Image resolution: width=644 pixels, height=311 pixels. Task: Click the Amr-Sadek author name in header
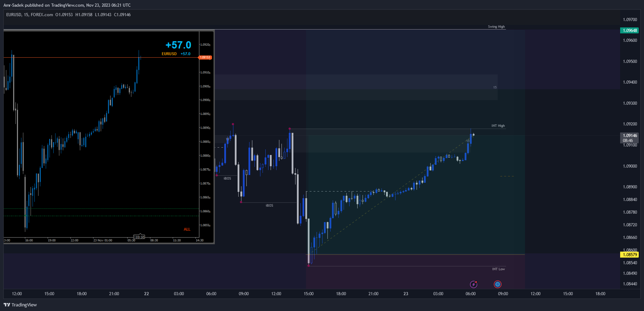(13, 5)
